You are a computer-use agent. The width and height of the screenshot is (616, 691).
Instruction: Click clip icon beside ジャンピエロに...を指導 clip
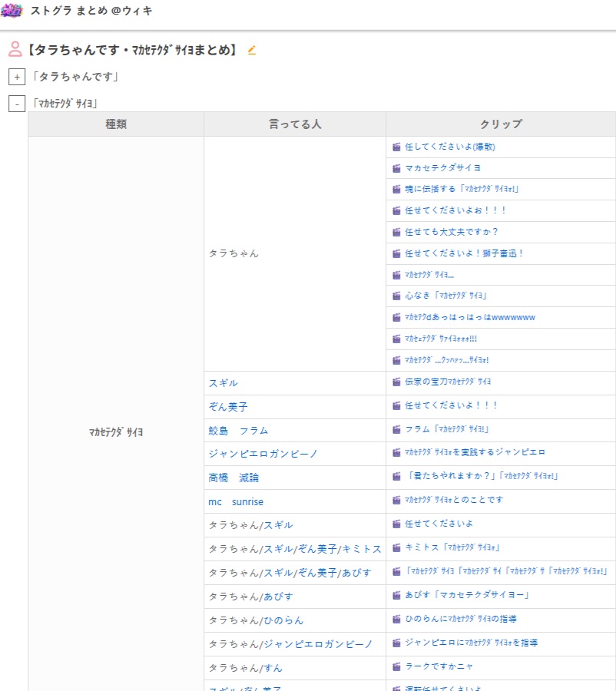(396, 643)
